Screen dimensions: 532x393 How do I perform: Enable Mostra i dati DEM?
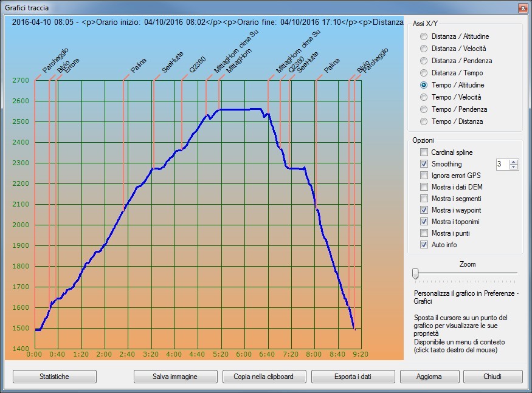pos(424,187)
